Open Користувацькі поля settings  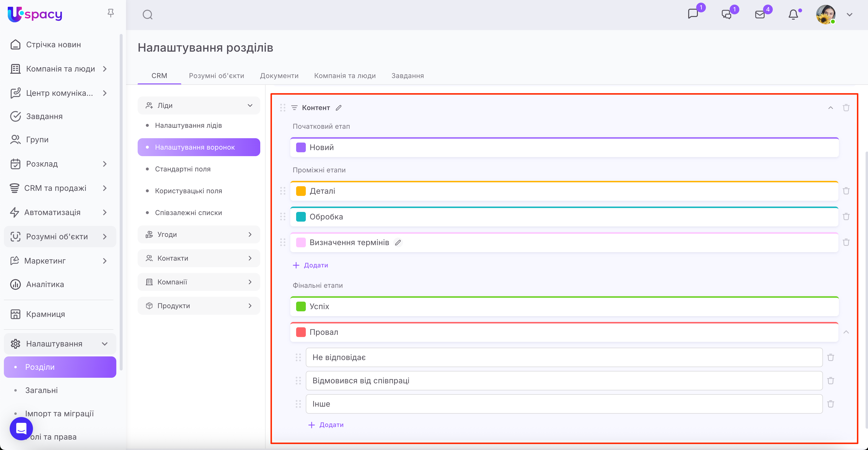(188, 191)
